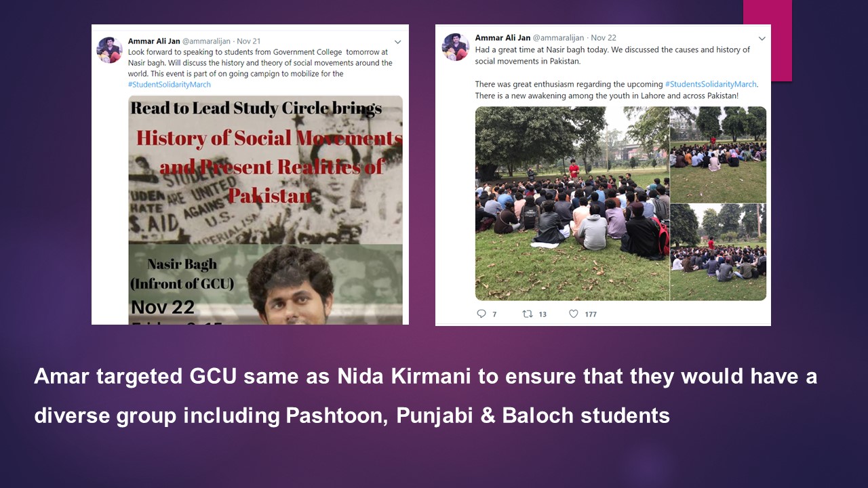Open the #StudentsSolidarityMarch hashtag in right tweet

click(x=711, y=84)
